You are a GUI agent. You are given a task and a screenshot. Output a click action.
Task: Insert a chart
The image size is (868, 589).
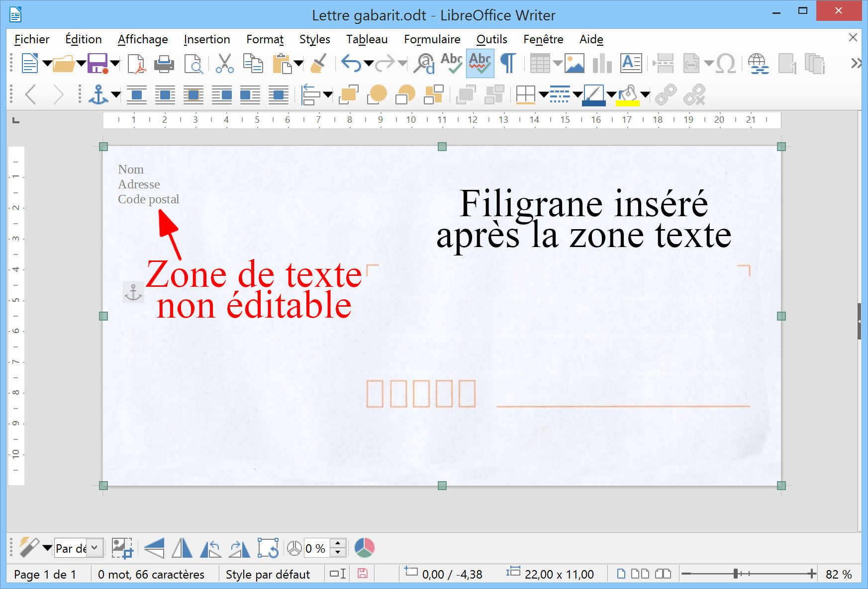pyautogui.click(x=602, y=64)
